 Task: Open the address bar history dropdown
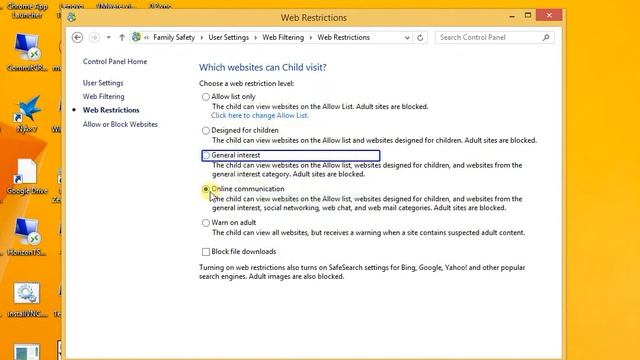click(x=407, y=38)
